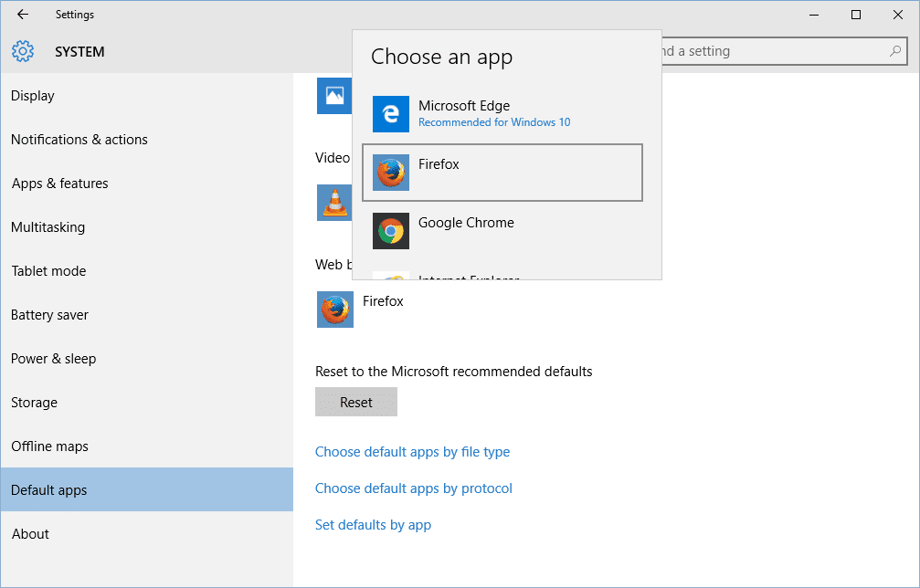
Task: Choose the Firefox icon in the popup list
Action: point(390,173)
